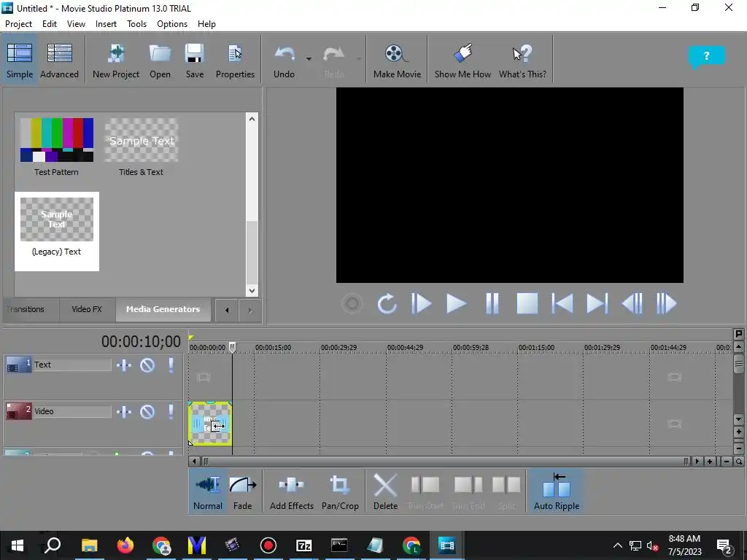This screenshot has height=560, width=747.
Task: Switch to Simple editing mode
Action: pyautogui.click(x=20, y=61)
